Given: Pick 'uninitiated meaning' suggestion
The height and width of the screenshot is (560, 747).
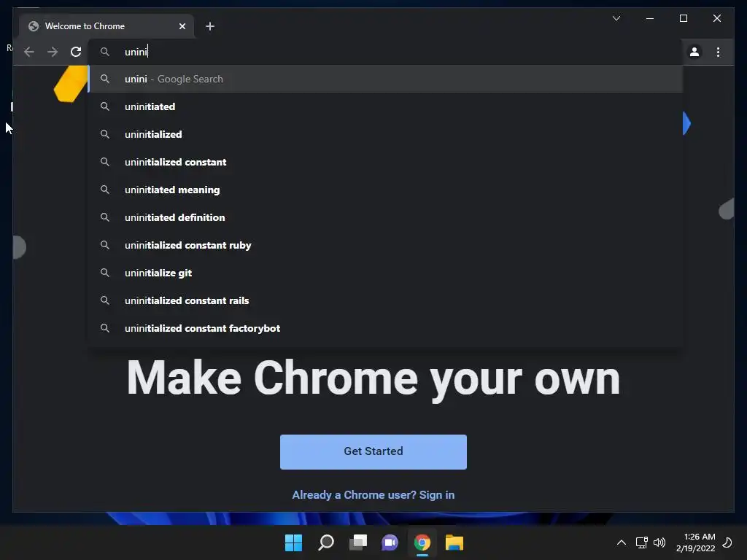Looking at the screenshot, I should (385, 190).
